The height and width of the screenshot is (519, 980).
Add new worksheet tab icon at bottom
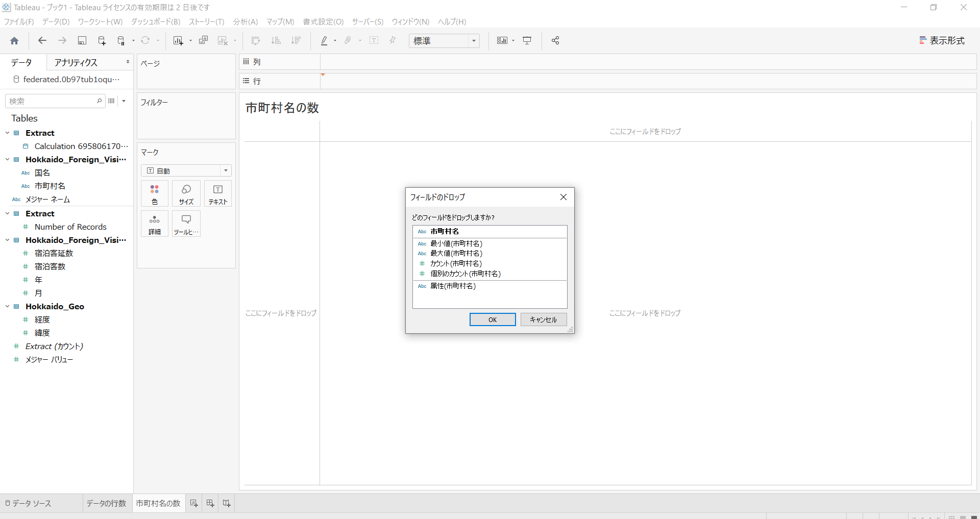(194, 504)
